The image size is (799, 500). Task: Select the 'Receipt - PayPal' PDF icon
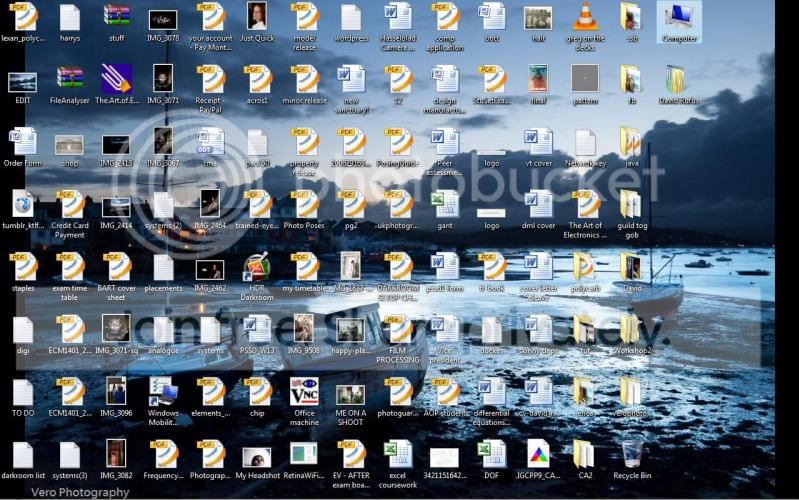coord(210,80)
